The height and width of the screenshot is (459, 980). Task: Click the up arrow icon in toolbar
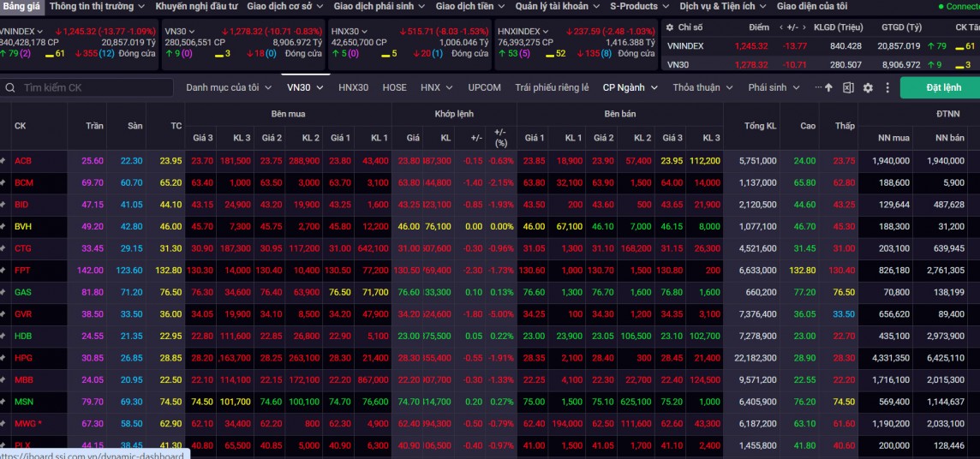[828, 87]
